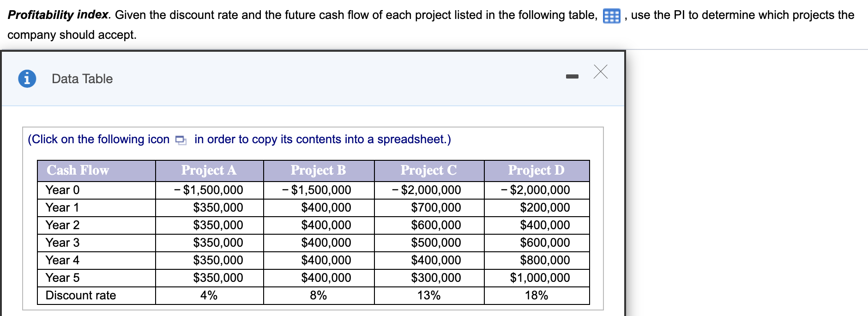Click the copy-to-spreadsheet icon
This screenshot has height=316, width=868.
tap(181, 139)
